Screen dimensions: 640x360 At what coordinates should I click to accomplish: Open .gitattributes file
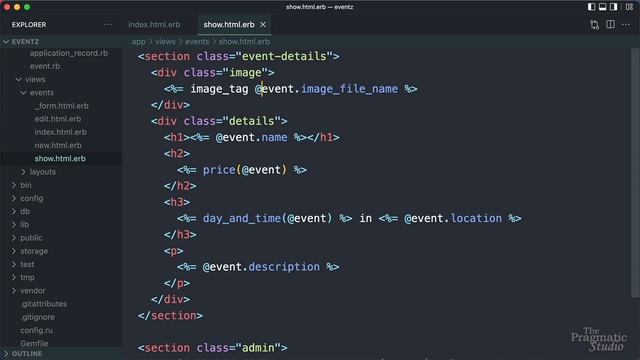[x=44, y=304]
